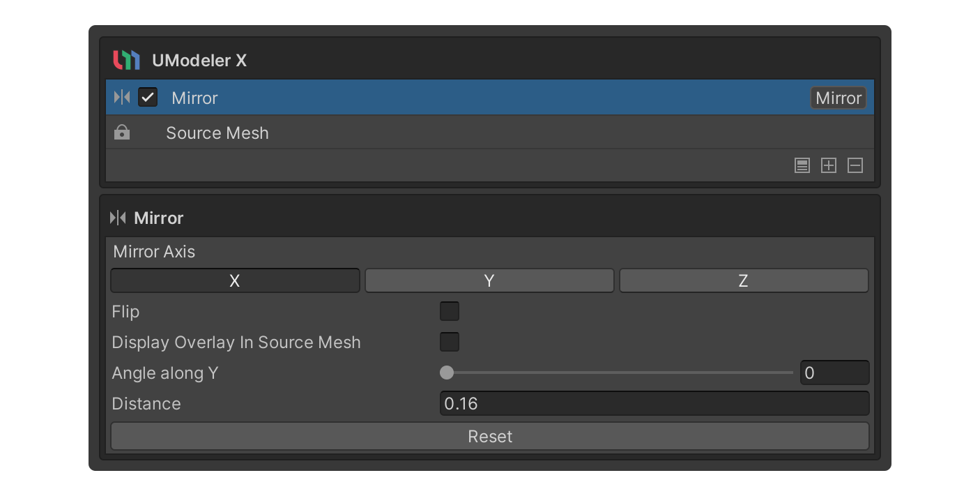The image size is (980, 496).
Task: Toggle Display Overlay In Source Mesh
Action: point(450,342)
